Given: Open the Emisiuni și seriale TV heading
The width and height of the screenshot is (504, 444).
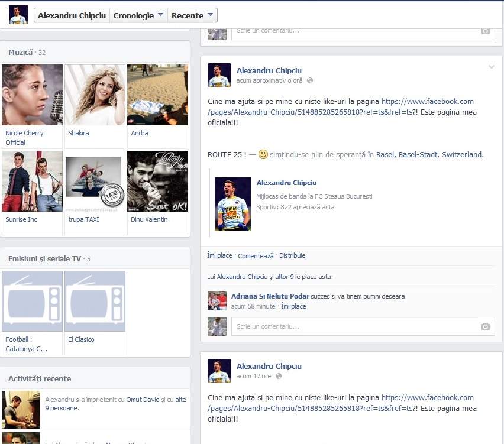Looking at the screenshot, I should [45, 258].
